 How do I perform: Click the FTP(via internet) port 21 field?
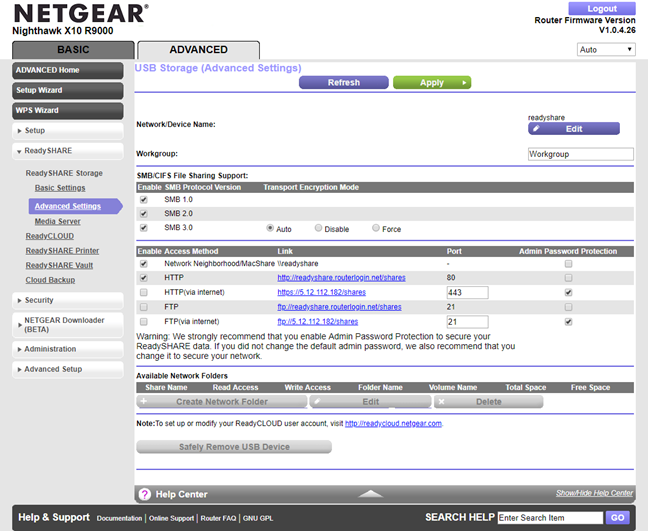[x=467, y=322]
